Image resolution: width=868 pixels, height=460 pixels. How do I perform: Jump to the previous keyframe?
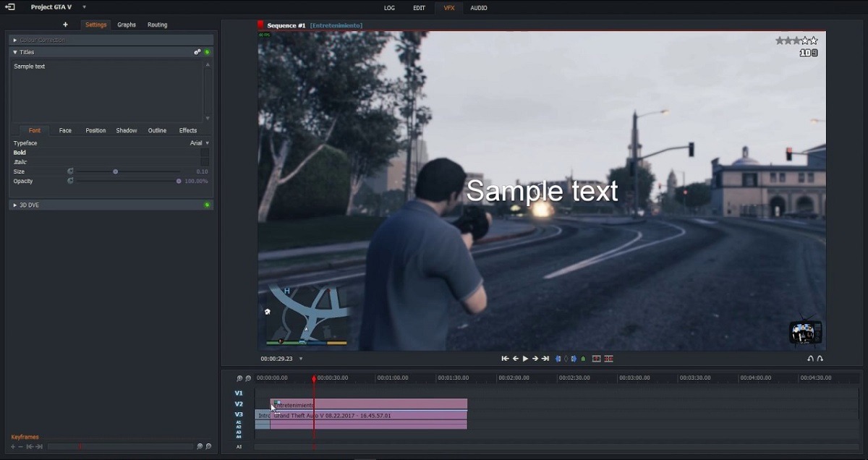(x=30, y=447)
